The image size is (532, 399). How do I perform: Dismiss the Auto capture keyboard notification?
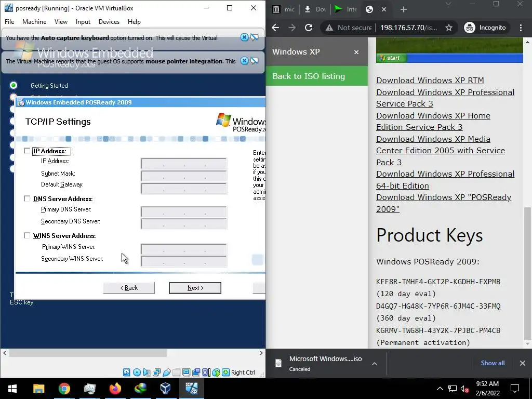tap(244, 37)
